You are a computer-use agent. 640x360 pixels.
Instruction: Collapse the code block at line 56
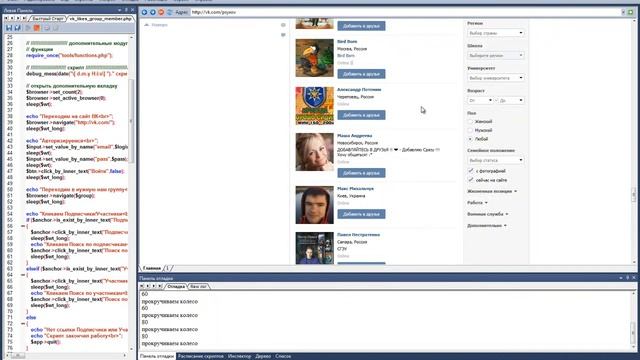23,226
